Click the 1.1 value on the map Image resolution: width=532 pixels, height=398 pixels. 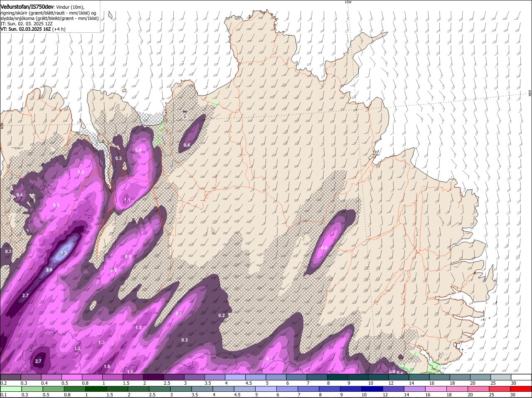coord(127,200)
